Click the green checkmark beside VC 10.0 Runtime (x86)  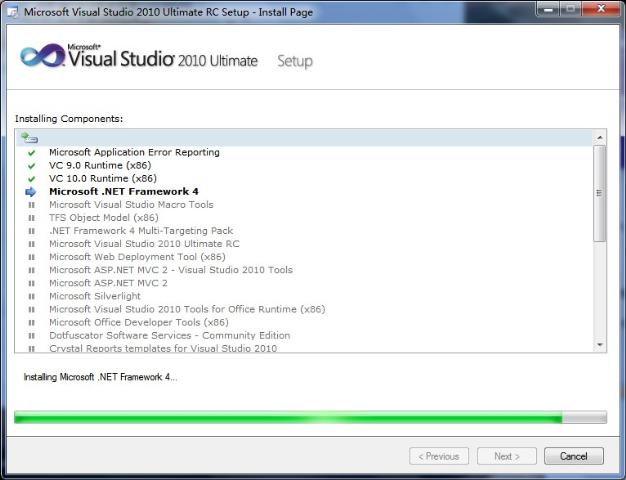[x=32, y=179]
